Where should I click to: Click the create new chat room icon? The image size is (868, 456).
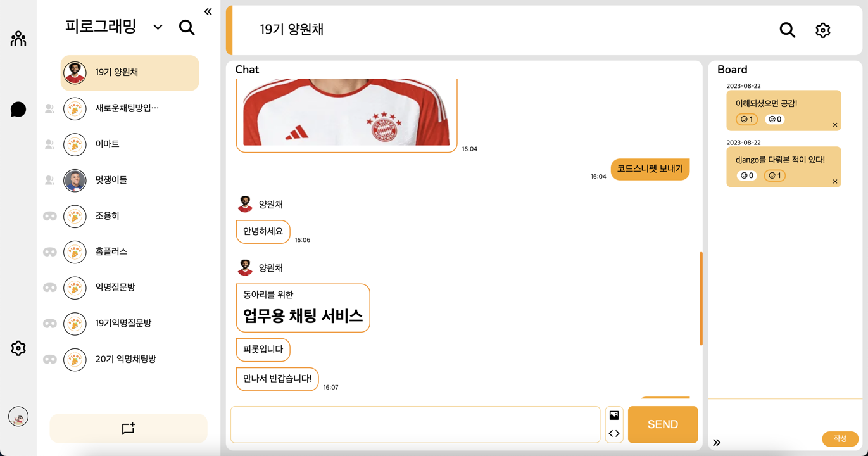[129, 428]
